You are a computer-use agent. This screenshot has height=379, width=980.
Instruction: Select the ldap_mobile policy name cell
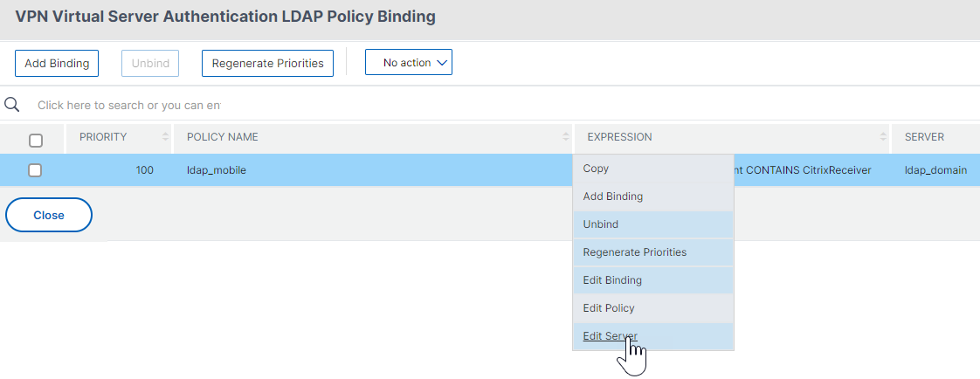(217, 169)
